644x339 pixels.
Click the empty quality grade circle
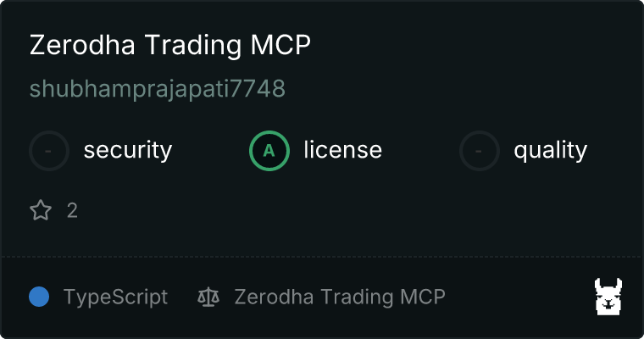click(479, 151)
